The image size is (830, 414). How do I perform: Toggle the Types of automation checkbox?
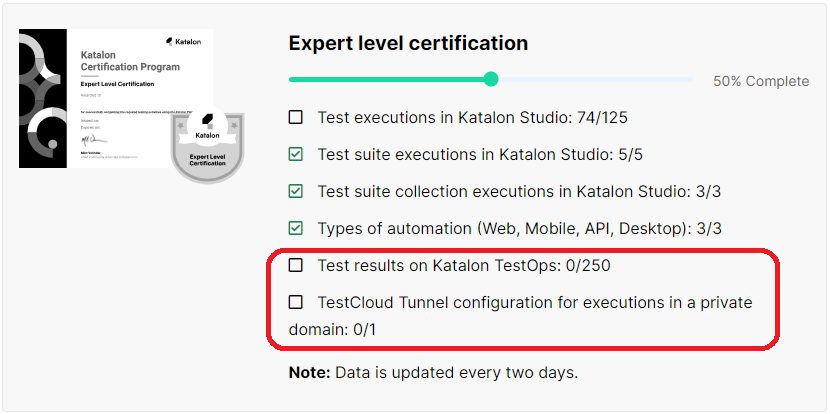pyautogui.click(x=296, y=228)
